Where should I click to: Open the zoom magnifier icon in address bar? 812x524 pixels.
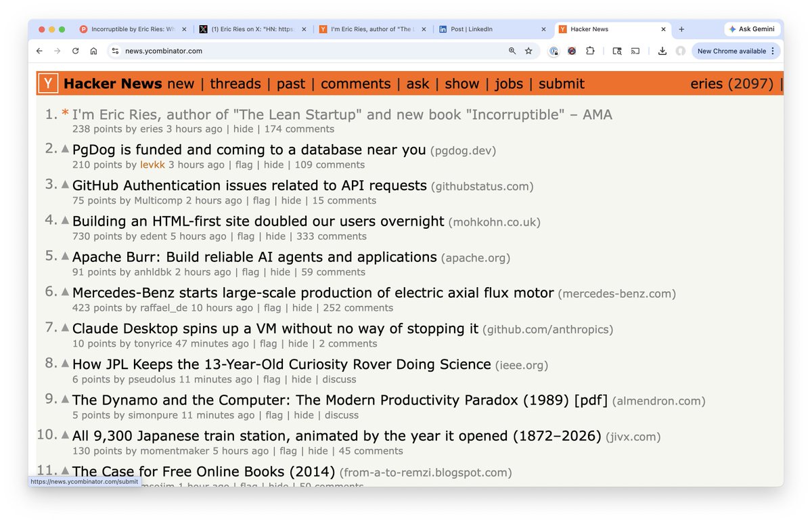(512, 51)
